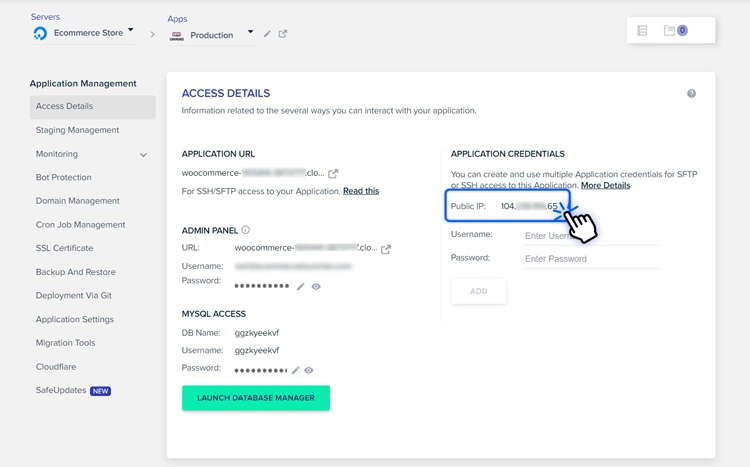Open the projects folder icon with counter
This screenshot has width=750, height=467.
pyautogui.click(x=676, y=31)
